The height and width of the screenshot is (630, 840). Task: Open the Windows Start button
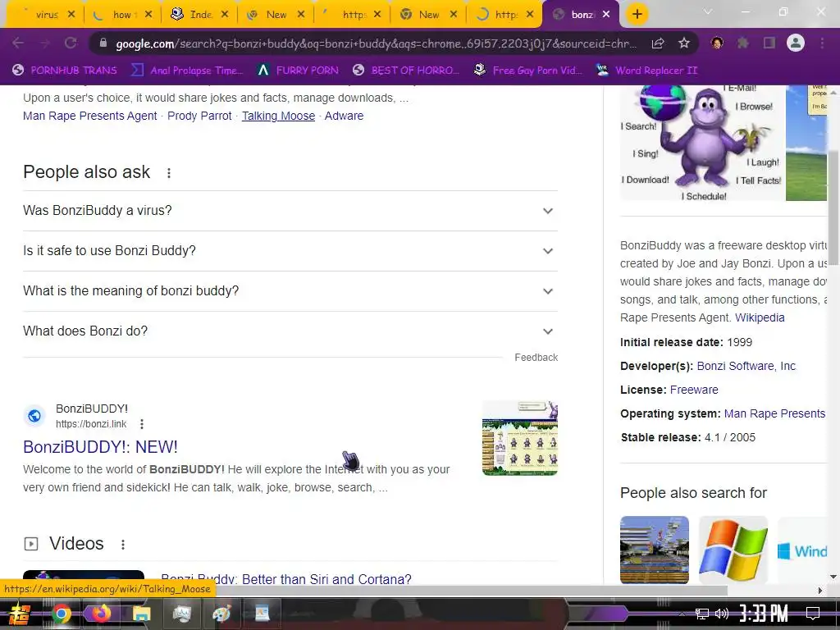(x=20, y=614)
